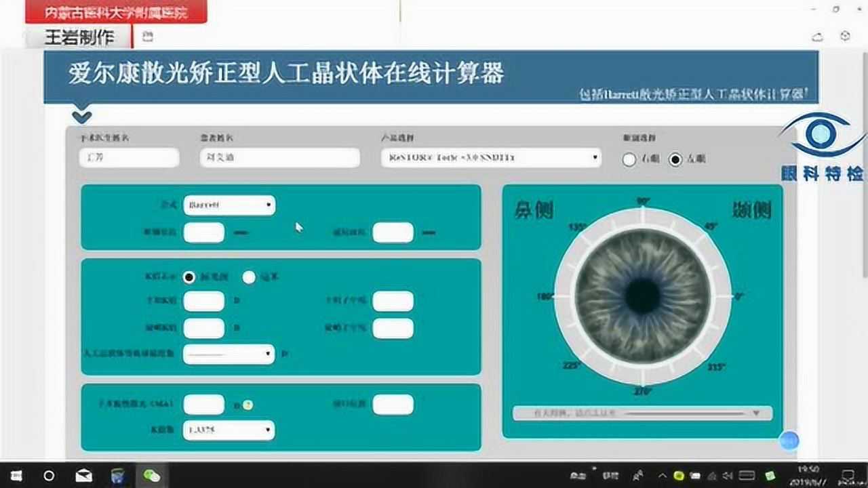
Task: Collapse the header with the double-chevron icon
Action: [x=81, y=117]
